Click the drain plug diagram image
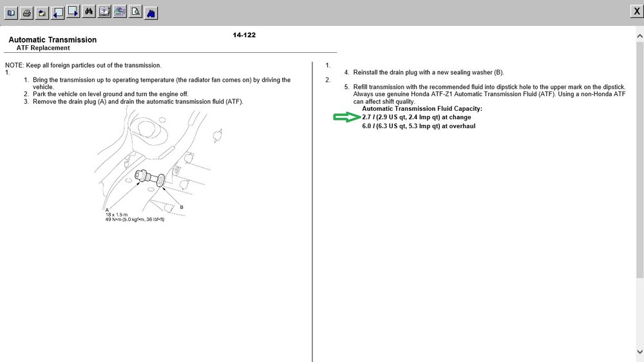Image resolution: width=644 pixels, height=362 pixels. [x=158, y=164]
